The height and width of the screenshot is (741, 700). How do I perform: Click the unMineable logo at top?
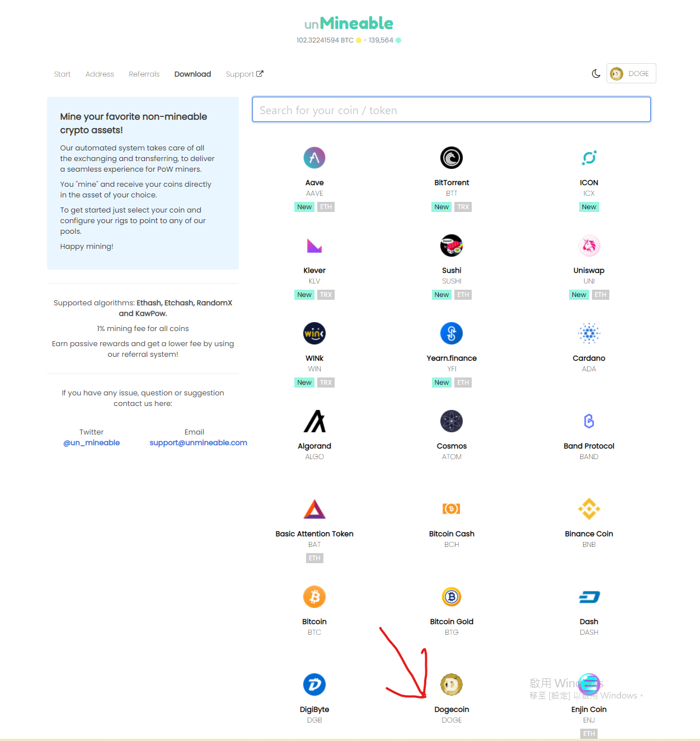pos(349,23)
